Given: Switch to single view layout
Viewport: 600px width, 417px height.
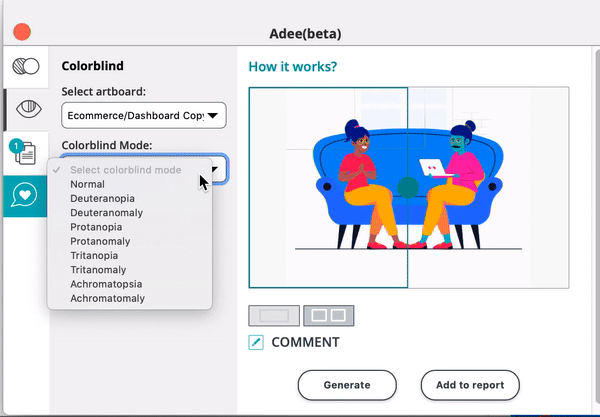Looking at the screenshot, I should coord(274,316).
